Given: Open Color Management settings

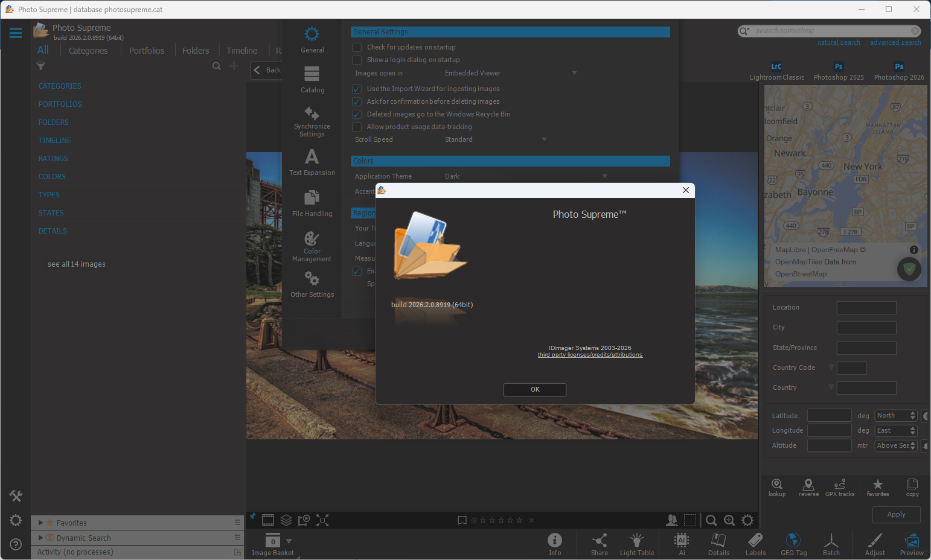Looking at the screenshot, I should [x=312, y=246].
